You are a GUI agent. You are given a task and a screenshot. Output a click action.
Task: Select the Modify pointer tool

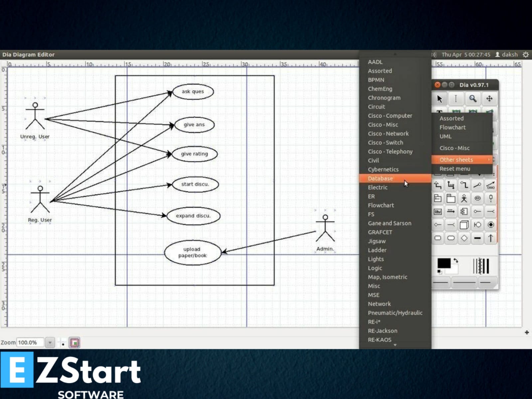tap(440, 99)
